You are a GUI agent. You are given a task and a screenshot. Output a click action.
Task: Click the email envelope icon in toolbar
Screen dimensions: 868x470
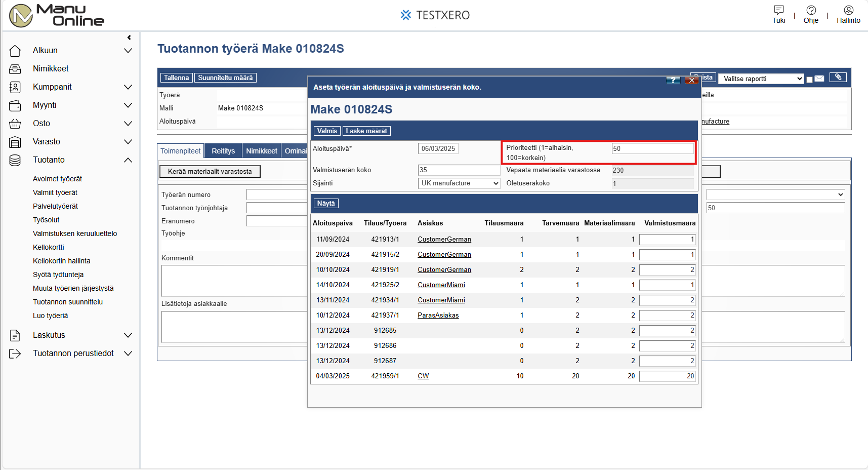819,79
